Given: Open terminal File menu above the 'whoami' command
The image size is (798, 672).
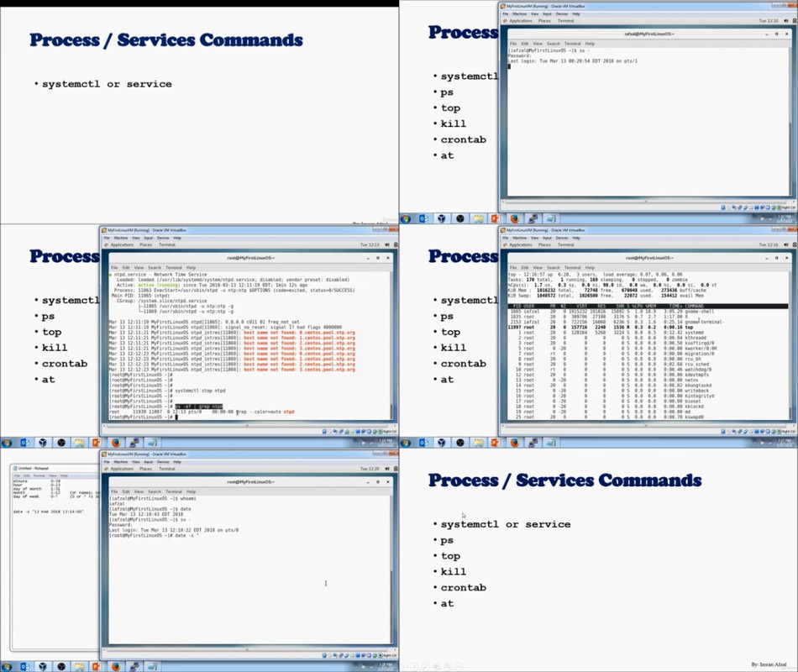Looking at the screenshot, I should point(114,491).
